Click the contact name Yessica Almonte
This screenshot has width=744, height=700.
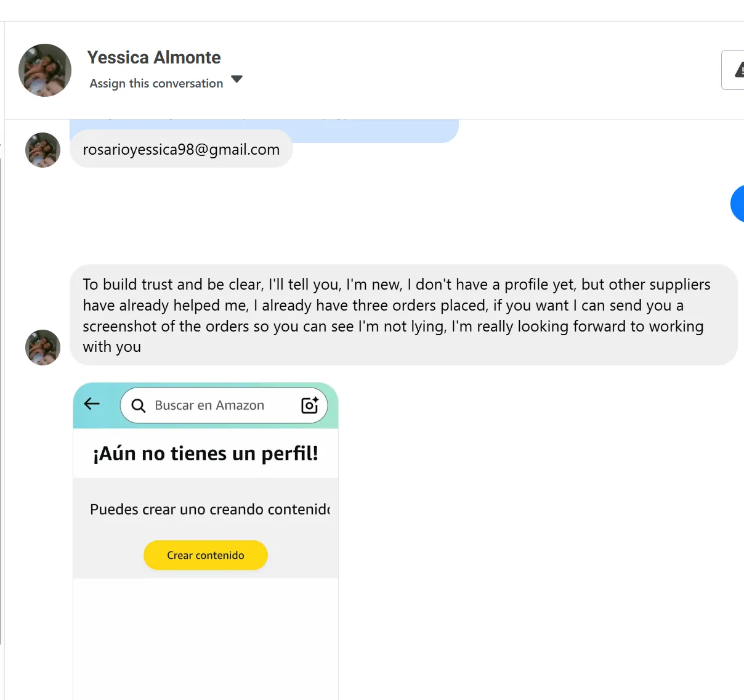click(x=154, y=57)
